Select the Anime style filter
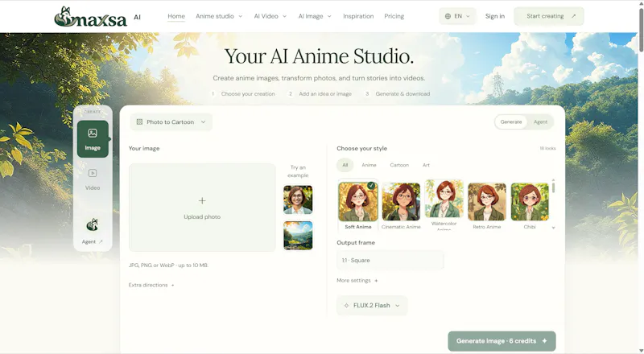Screen dimensions: 644x354 point(369,165)
